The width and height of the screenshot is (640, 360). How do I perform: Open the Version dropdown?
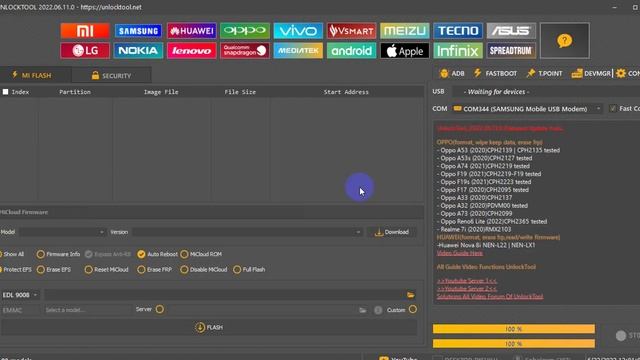247,232
